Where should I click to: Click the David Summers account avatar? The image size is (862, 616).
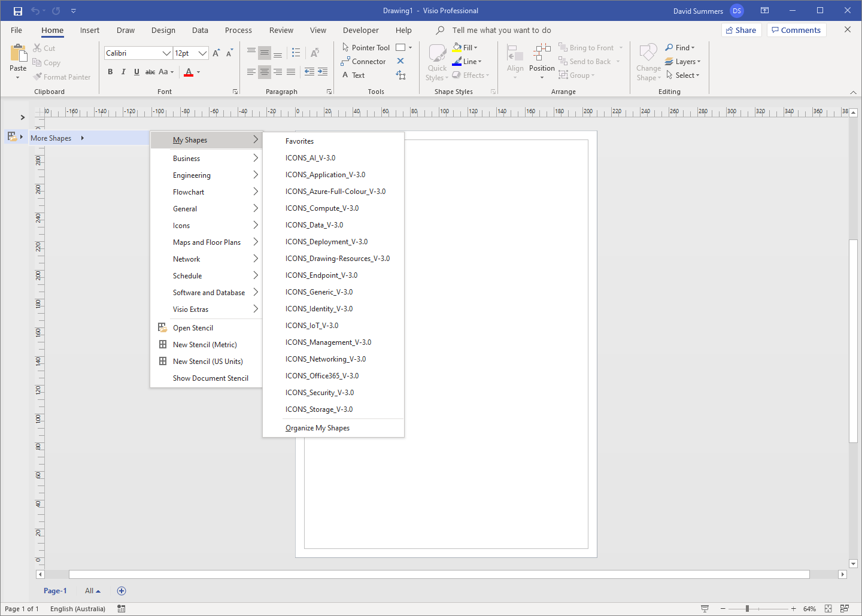(737, 11)
